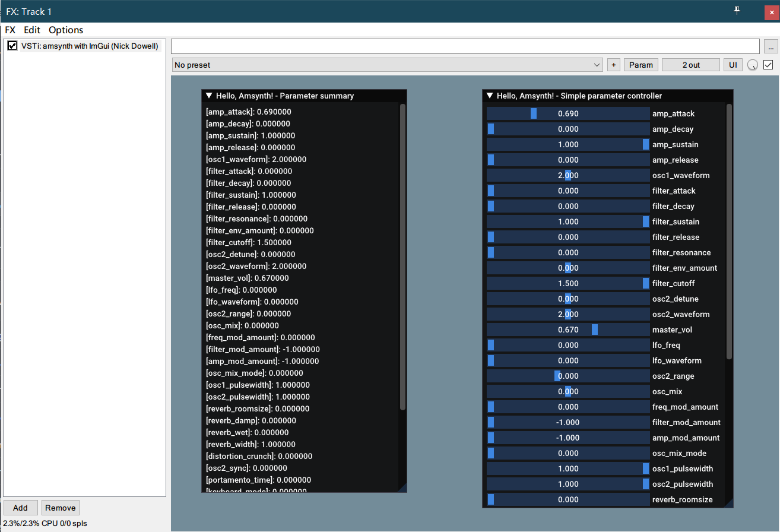Click the [distortion_crunch]: 0.000000 summary line

pyautogui.click(x=259, y=456)
